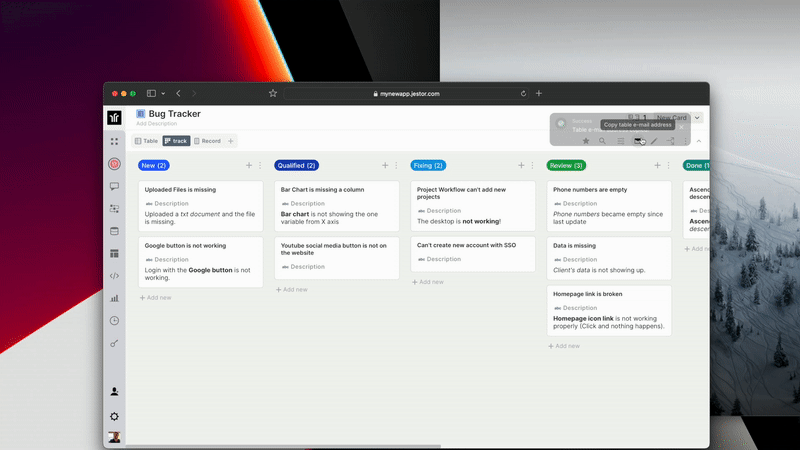800x450 pixels.
Task: Click the search magnifier in table toolbar
Action: (602, 141)
